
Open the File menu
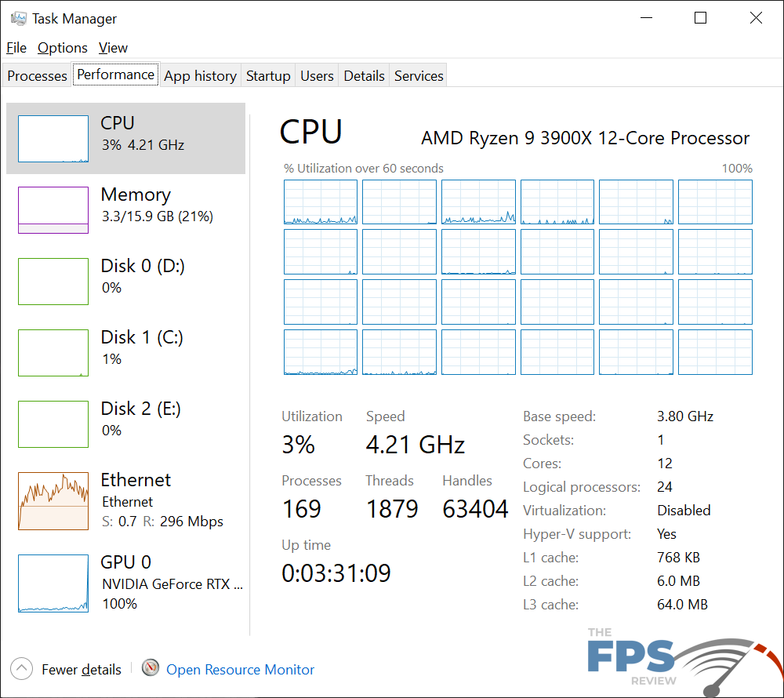pos(16,48)
